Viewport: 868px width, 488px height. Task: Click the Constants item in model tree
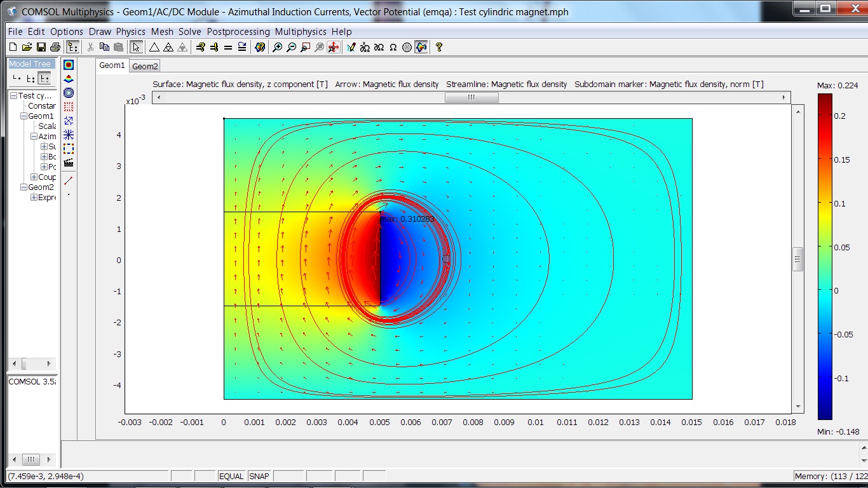click(42, 106)
